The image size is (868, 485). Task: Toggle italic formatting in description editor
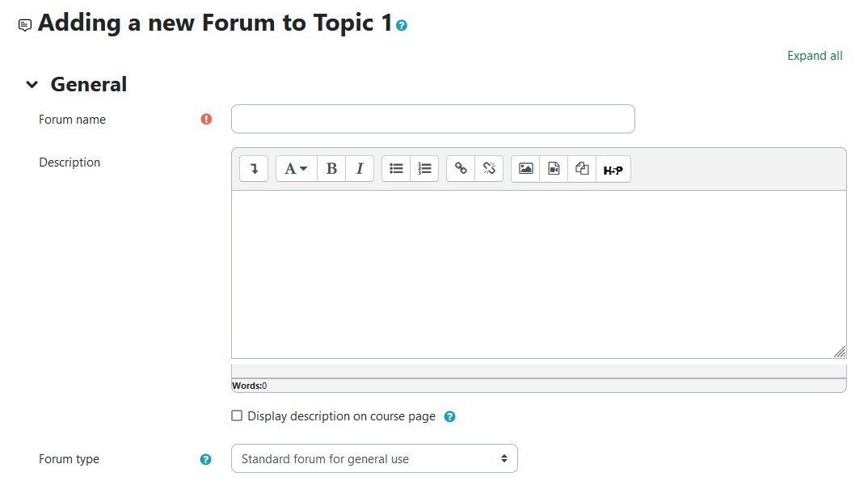pyautogui.click(x=360, y=169)
